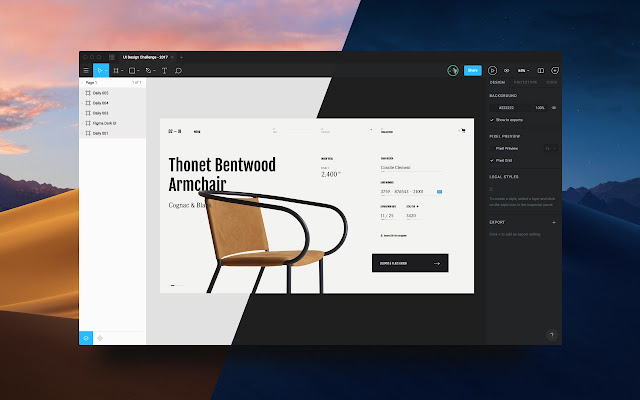This screenshot has width=640, height=400.
Task: Start presentation with the play icon
Action: click(492, 71)
